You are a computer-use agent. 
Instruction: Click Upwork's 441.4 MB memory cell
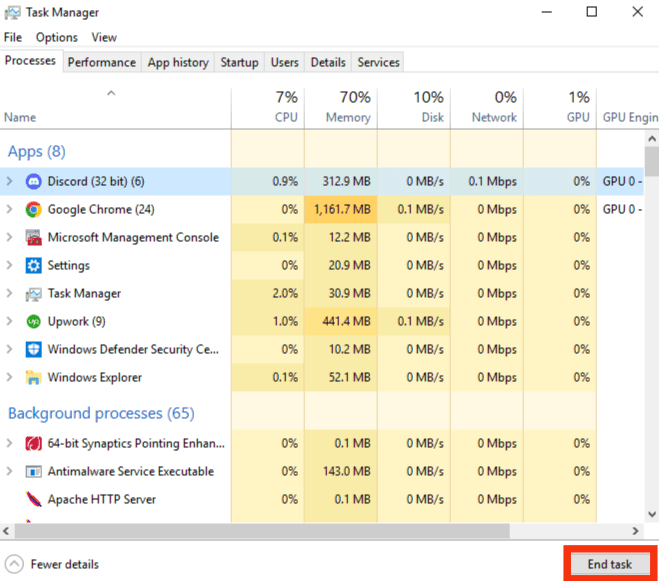341,322
